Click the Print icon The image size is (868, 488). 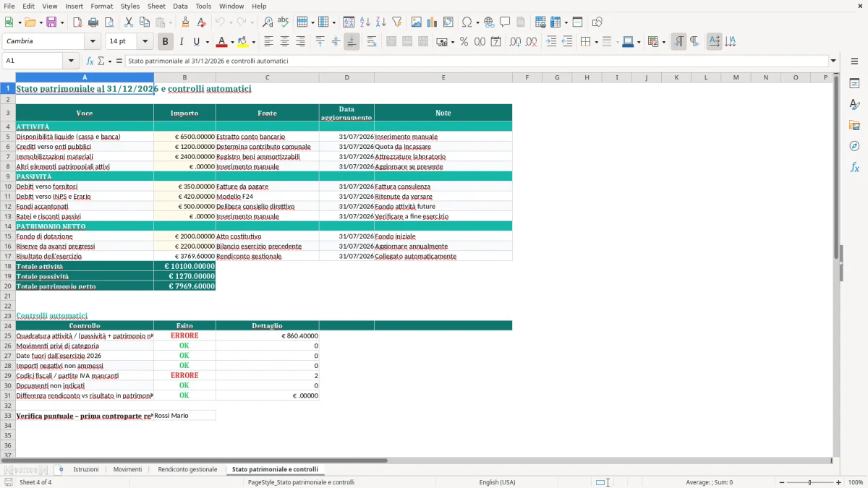pos(93,22)
